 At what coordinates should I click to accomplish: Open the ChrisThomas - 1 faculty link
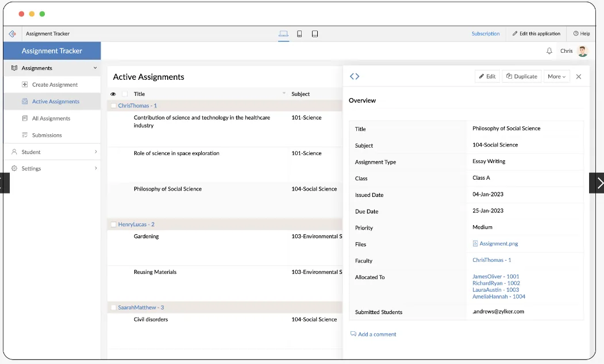point(491,260)
